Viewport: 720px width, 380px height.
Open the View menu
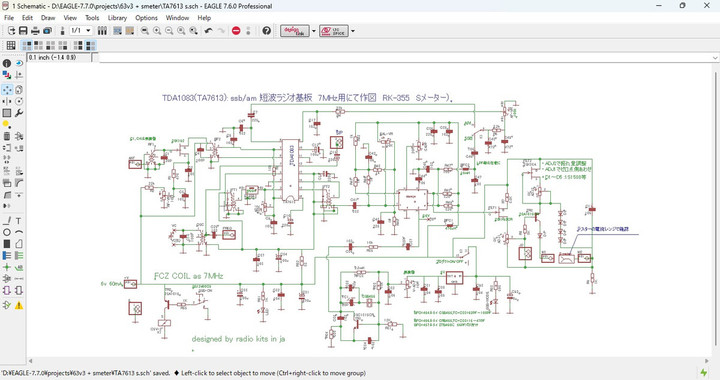tap(70, 18)
